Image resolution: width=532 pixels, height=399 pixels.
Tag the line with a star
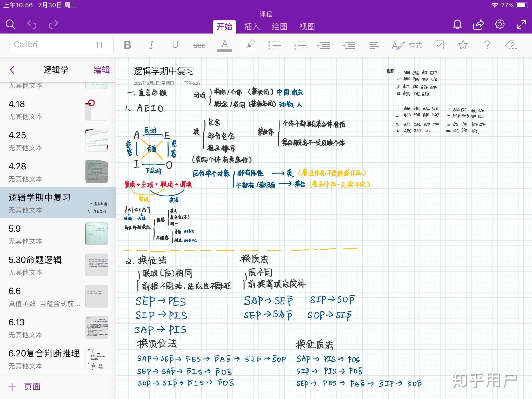pyautogui.click(x=463, y=45)
